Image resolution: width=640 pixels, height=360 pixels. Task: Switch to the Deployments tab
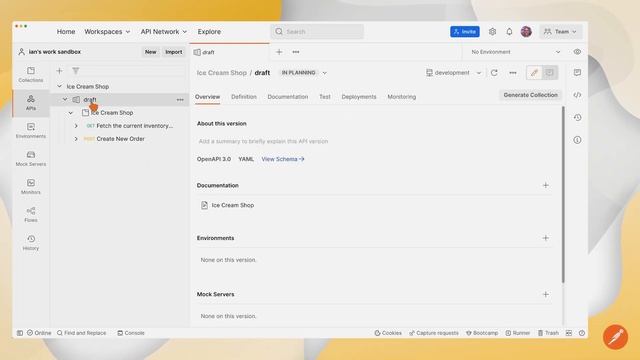[359, 97]
